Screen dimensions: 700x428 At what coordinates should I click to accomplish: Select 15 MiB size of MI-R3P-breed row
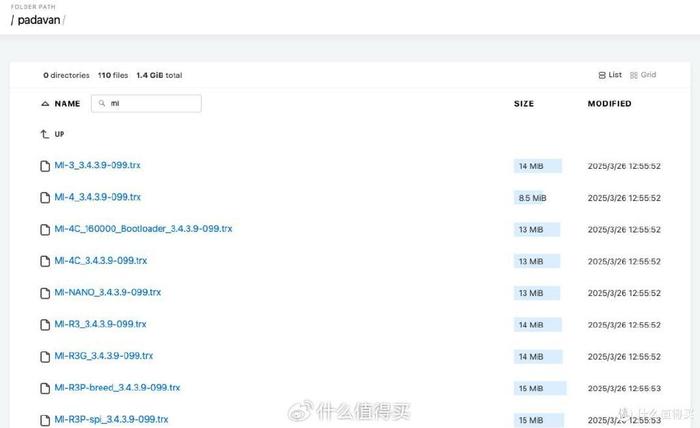point(531,388)
